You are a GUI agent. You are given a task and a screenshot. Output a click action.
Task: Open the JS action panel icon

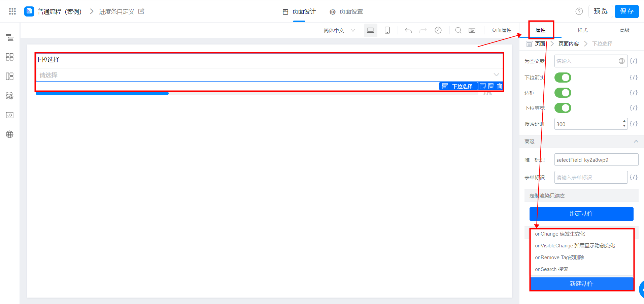point(10,115)
